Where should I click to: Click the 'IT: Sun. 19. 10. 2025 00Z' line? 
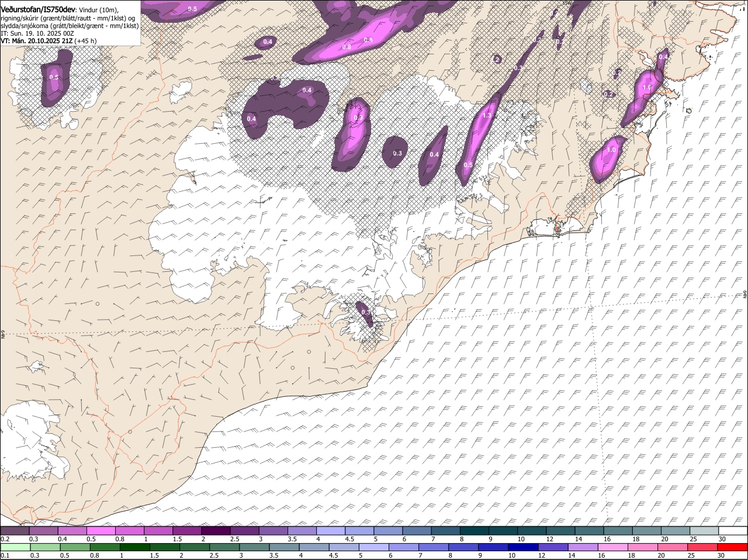point(38,33)
